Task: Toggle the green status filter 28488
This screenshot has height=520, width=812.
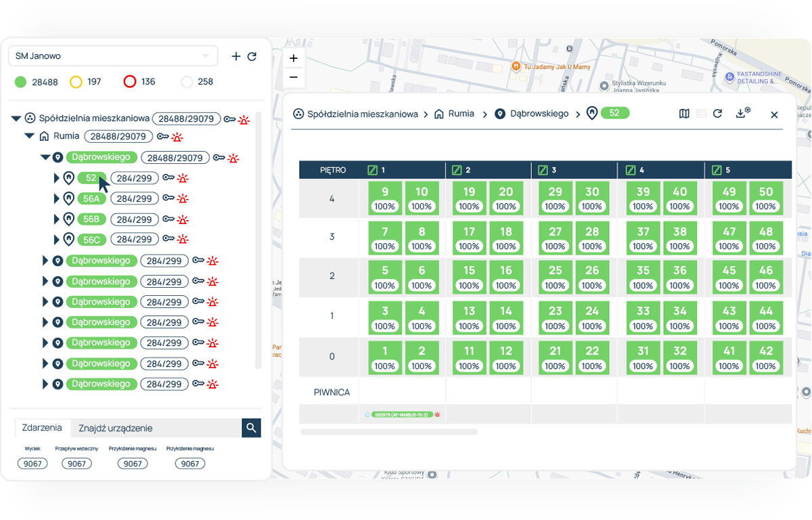Action: coord(21,82)
